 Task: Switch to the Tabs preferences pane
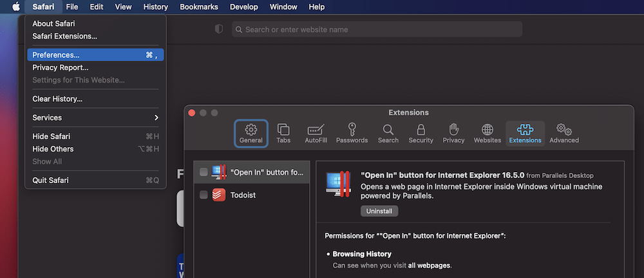(283, 134)
